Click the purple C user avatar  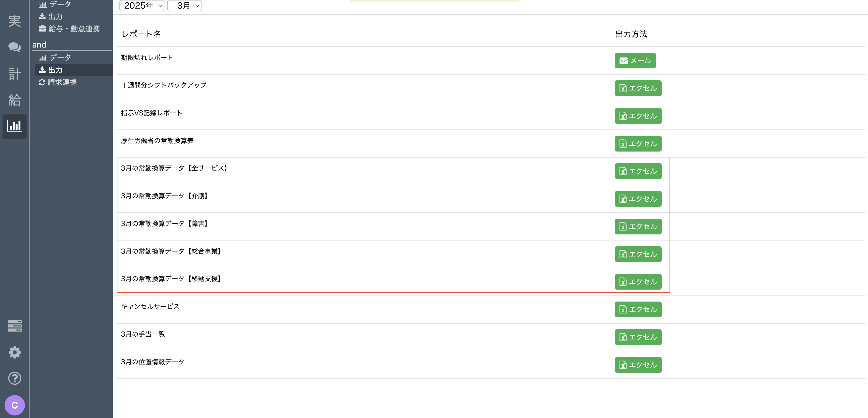point(14,405)
